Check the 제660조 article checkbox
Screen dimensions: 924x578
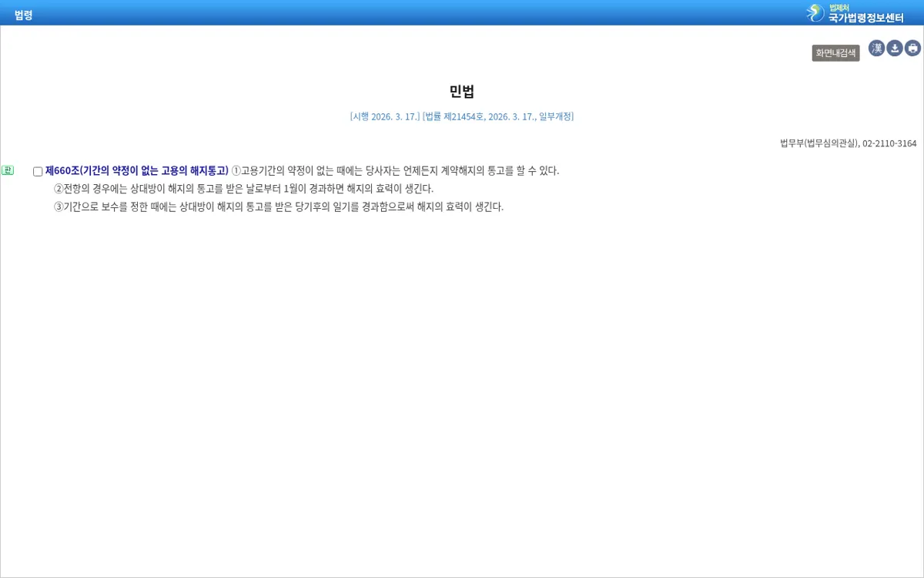[38, 172]
